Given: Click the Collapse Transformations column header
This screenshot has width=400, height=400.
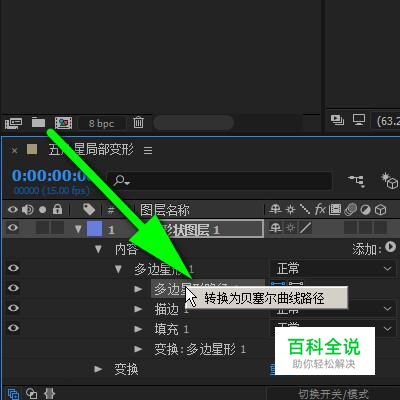Looking at the screenshot, I should [x=291, y=210].
